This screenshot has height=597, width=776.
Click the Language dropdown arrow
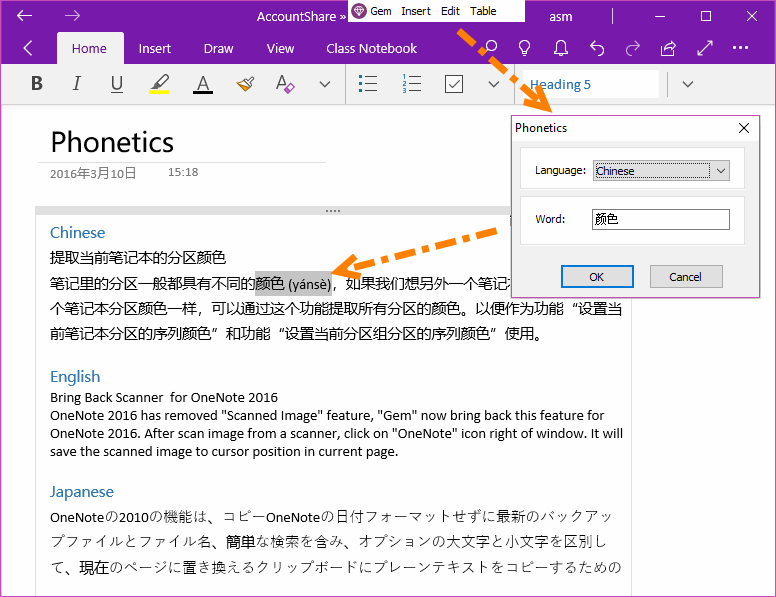721,171
